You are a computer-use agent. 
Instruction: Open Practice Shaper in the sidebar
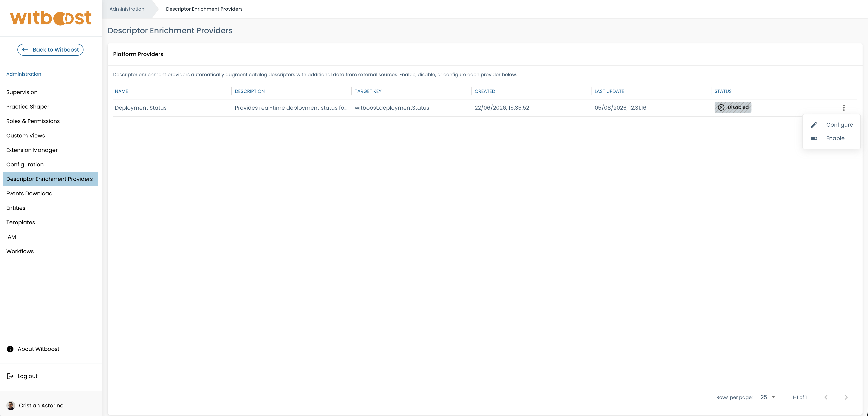[x=28, y=107]
